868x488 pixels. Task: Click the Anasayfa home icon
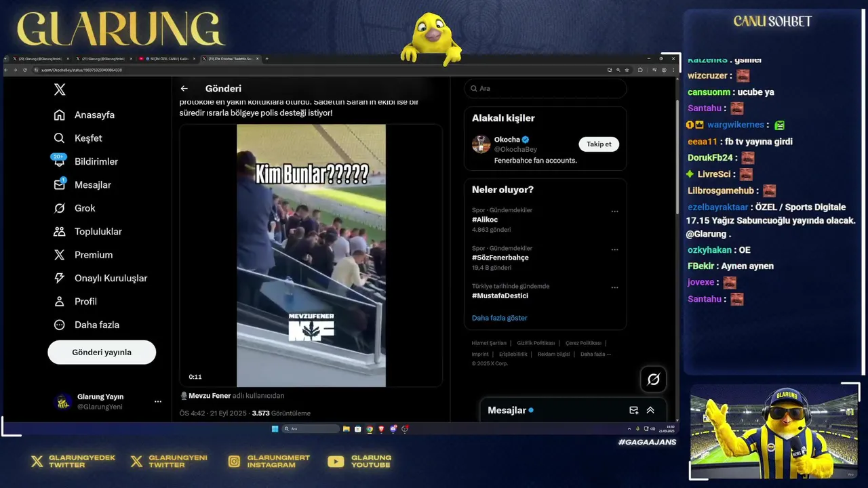point(60,115)
